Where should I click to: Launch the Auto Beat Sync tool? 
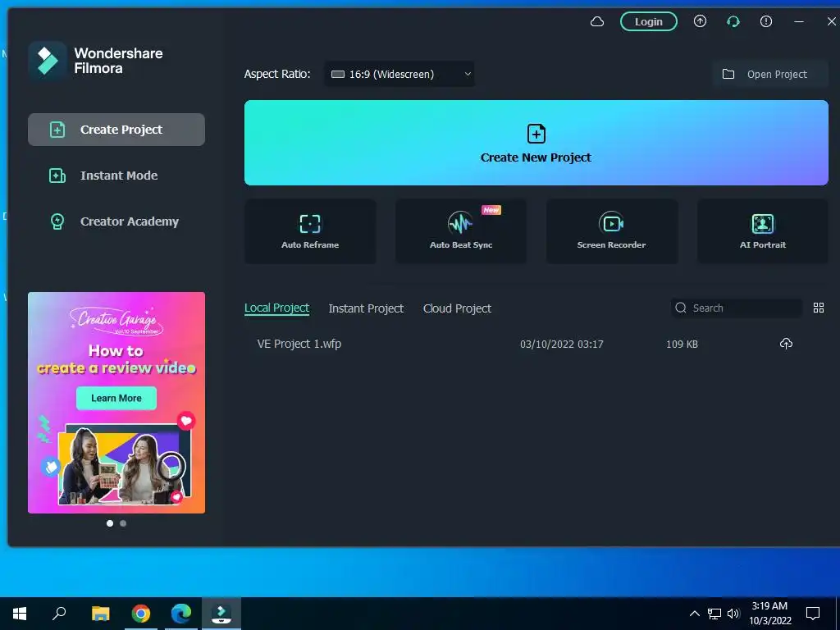(461, 231)
